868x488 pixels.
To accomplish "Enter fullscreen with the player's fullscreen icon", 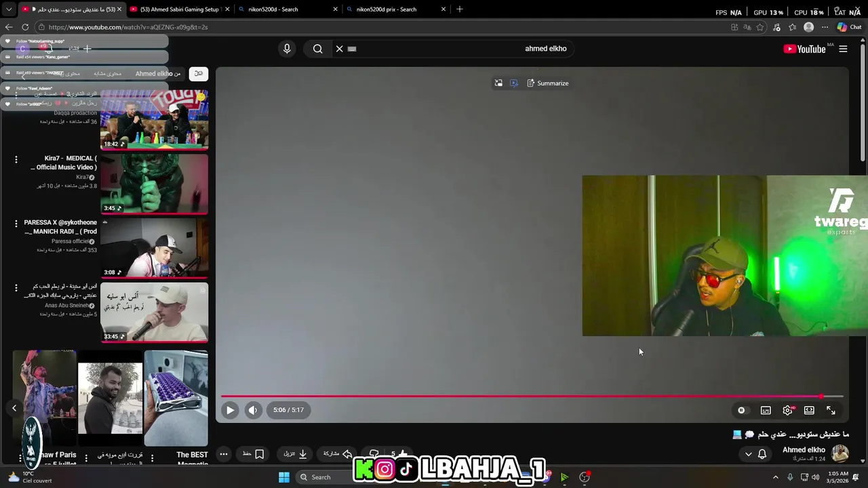I will 831,410.
